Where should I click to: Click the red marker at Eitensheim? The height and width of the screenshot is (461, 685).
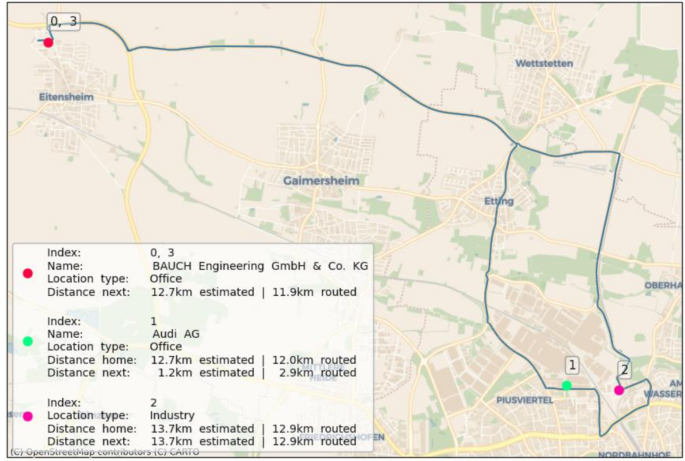point(48,42)
